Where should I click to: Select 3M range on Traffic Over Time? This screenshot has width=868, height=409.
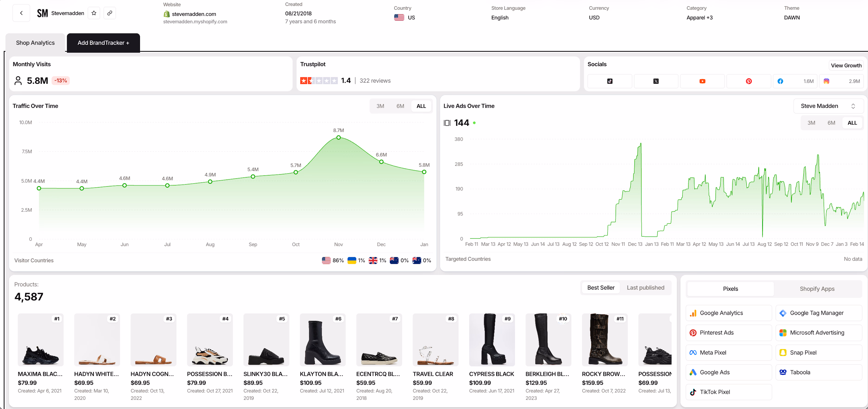point(380,106)
